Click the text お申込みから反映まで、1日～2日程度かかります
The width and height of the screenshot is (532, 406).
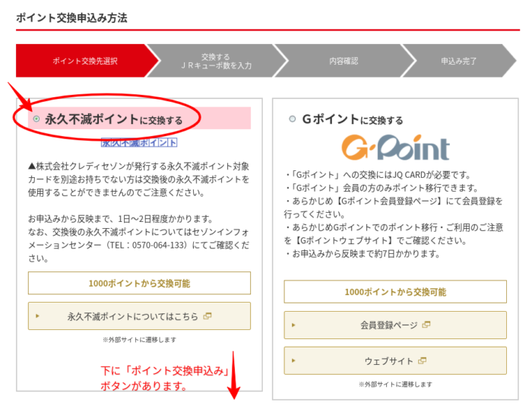(120, 219)
